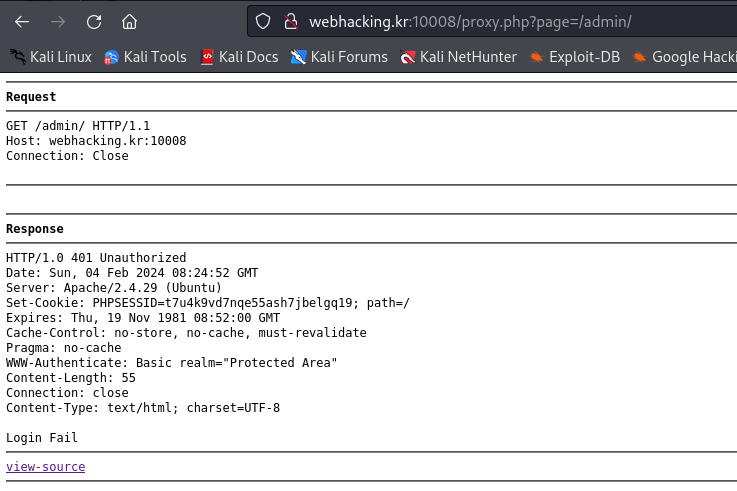Viewport: 737px width, 491px height.
Task: Click the Kali Tools bookmark icon
Action: pos(111,57)
